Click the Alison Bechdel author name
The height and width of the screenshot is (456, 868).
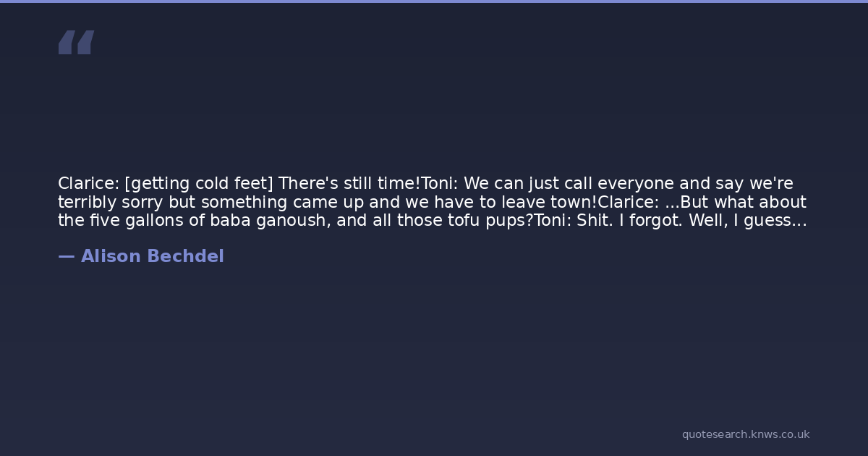tap(152, 256)
